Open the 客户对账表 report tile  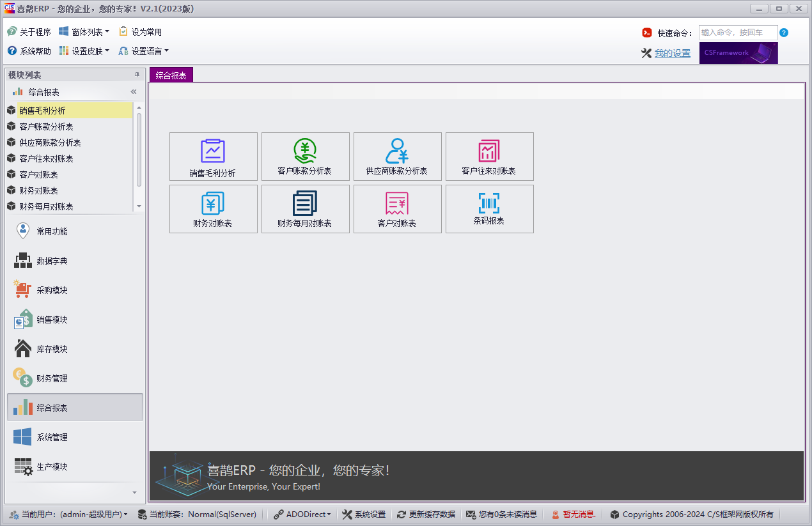click(397, 209)
